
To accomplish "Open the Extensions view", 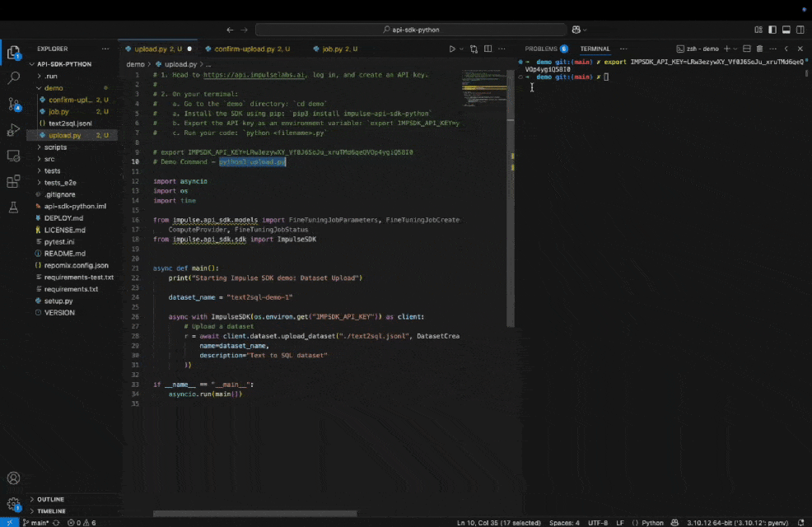I will coord(13,181).
